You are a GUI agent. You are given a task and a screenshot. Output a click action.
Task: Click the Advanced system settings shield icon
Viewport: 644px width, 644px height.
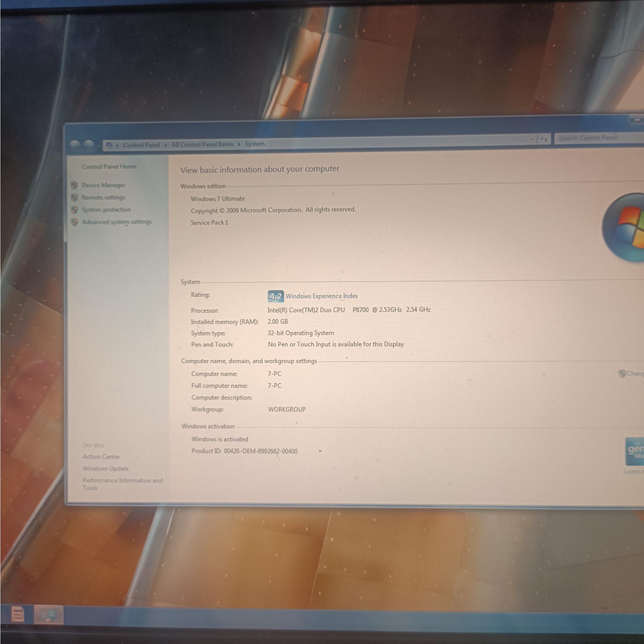[74, 222]
